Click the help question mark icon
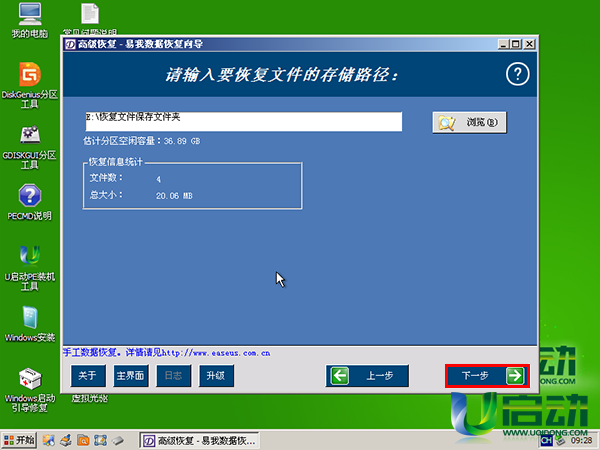Image resolution: width=600 pixels, height=450 pixels. coord(516,74)
